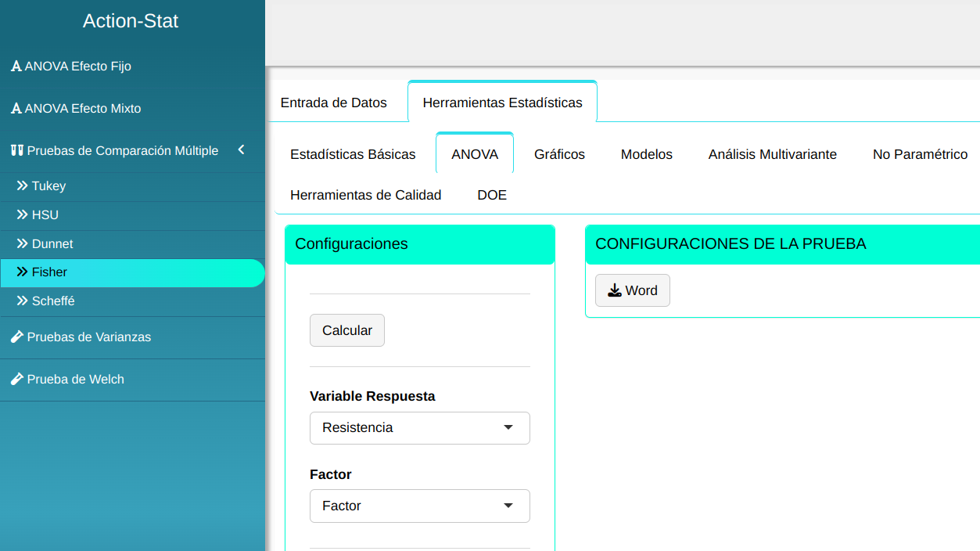Click the test tubes icon for Comparación Múltiple
This screenshot has height=551, width=980.
pos(16,151)
